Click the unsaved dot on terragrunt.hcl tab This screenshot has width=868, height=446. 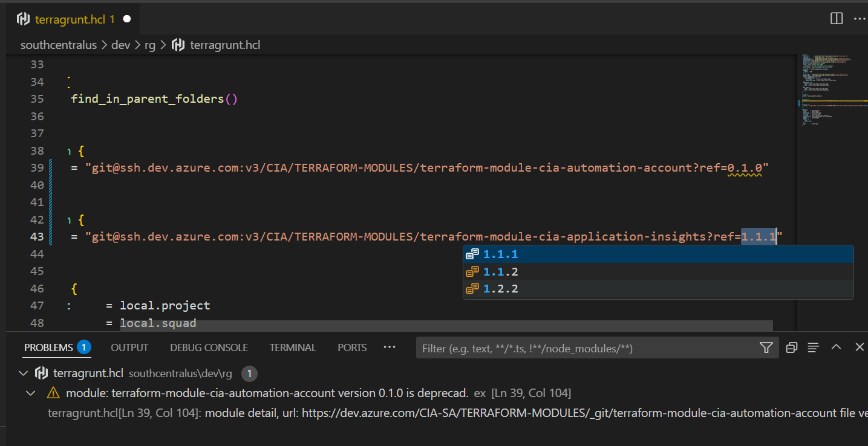(x=127, y=19)
